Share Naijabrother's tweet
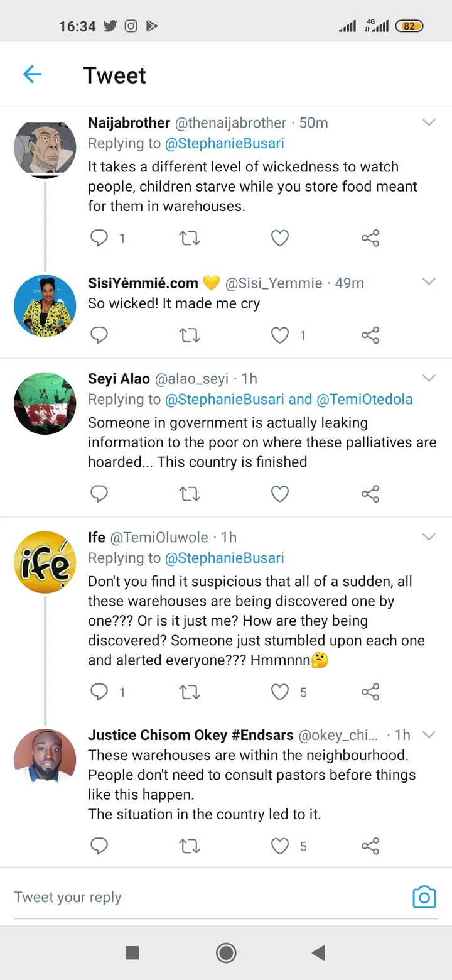The image size is (452, 980). (x=370, y=238)
